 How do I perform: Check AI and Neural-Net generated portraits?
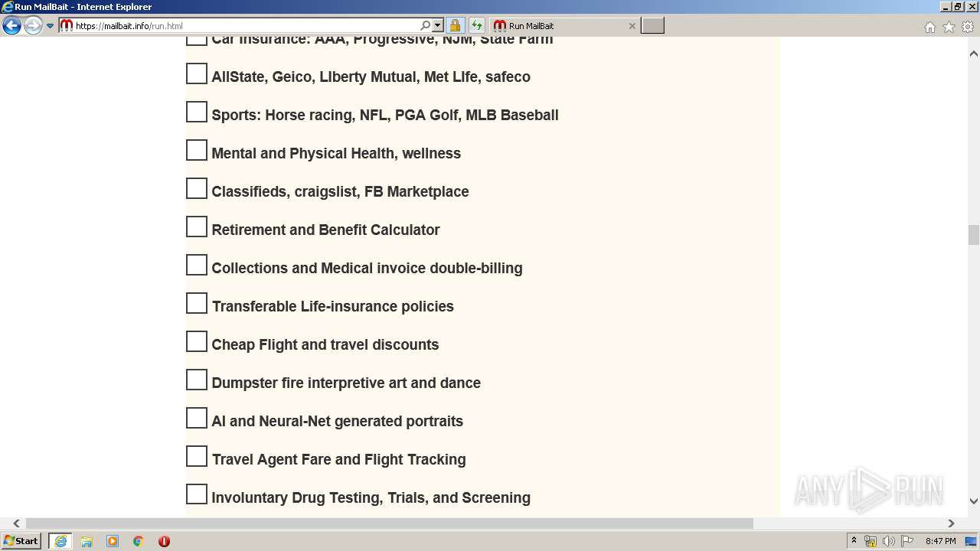197,418
